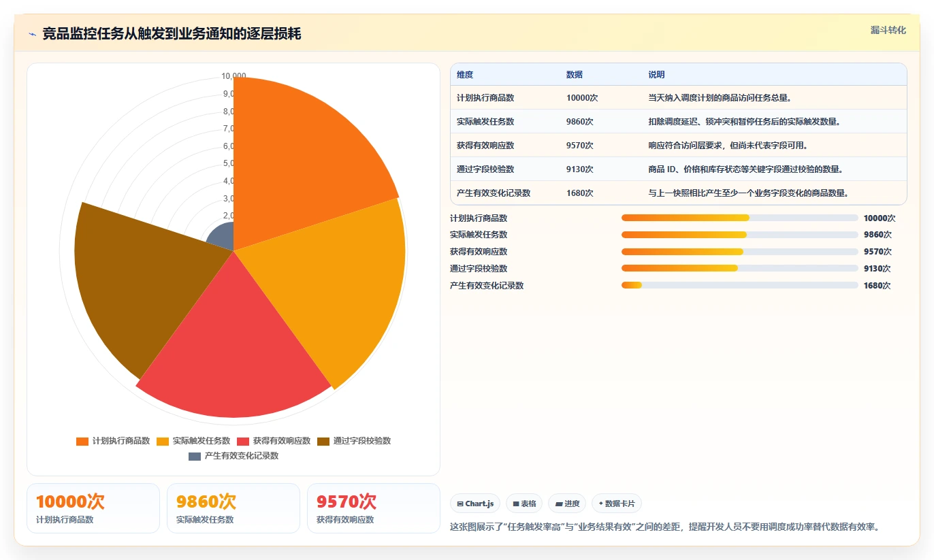Image resolution: width=934 pixels, height=560 pixels.
Task: Click progress list value 10000次
Action: click(x=880, y=218)
